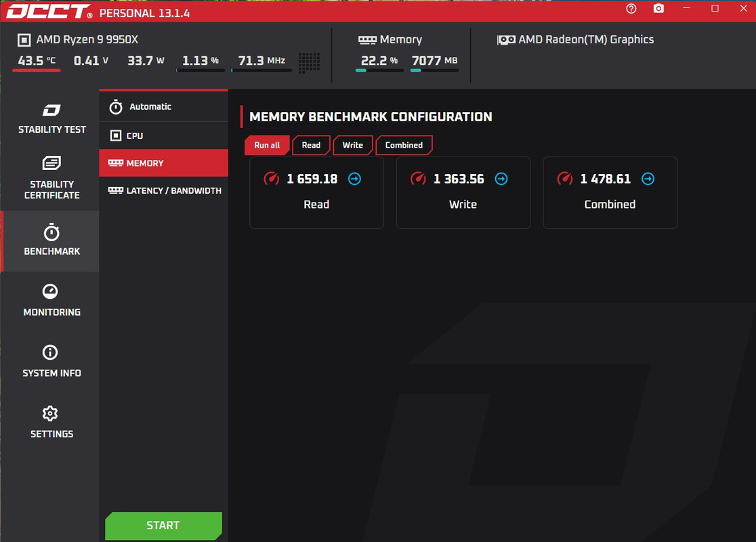Select the Automatic benchmark entry

point(163,106)
